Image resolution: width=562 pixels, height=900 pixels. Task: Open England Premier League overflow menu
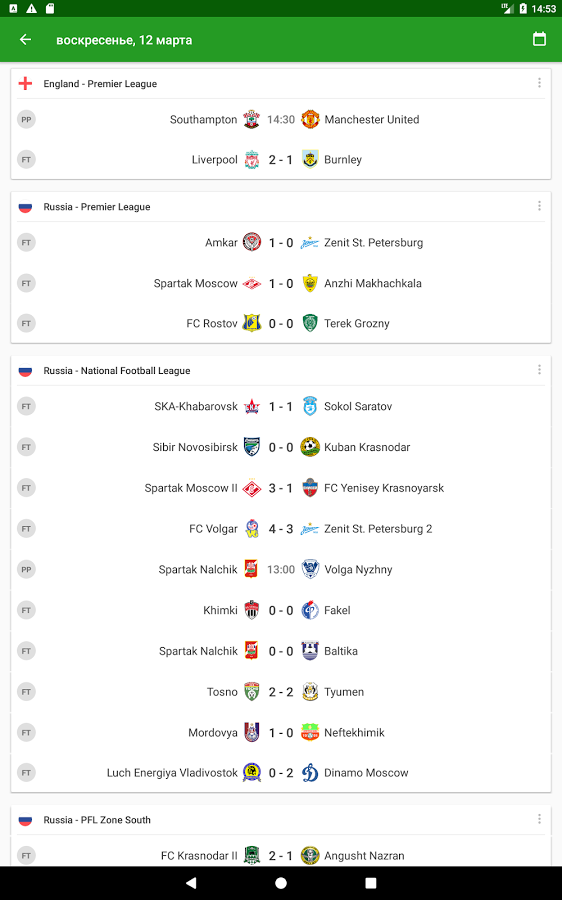(x=539, y=83)
